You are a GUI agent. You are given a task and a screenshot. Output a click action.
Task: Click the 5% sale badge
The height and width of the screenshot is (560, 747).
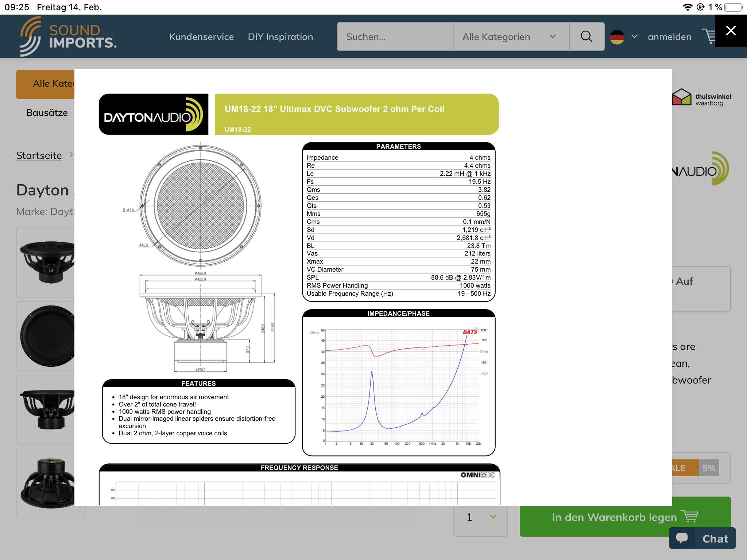pos(709,468)
